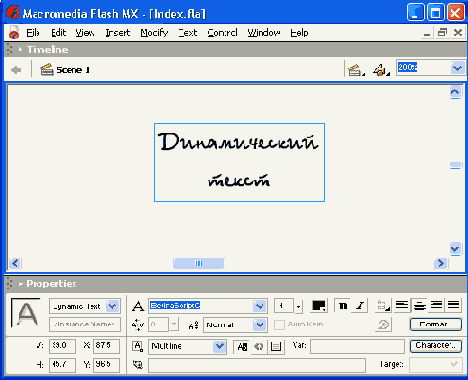Click the Edit format options arrow icon
Viewport: 468px width, 380px height.
point(383,324)
